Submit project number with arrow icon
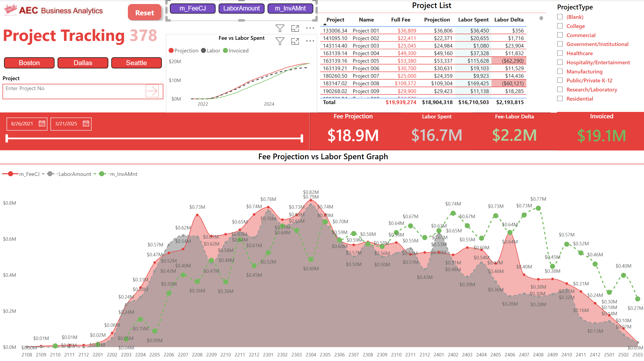644x361 pixels. pyautogui.click(x=152, y=91)
